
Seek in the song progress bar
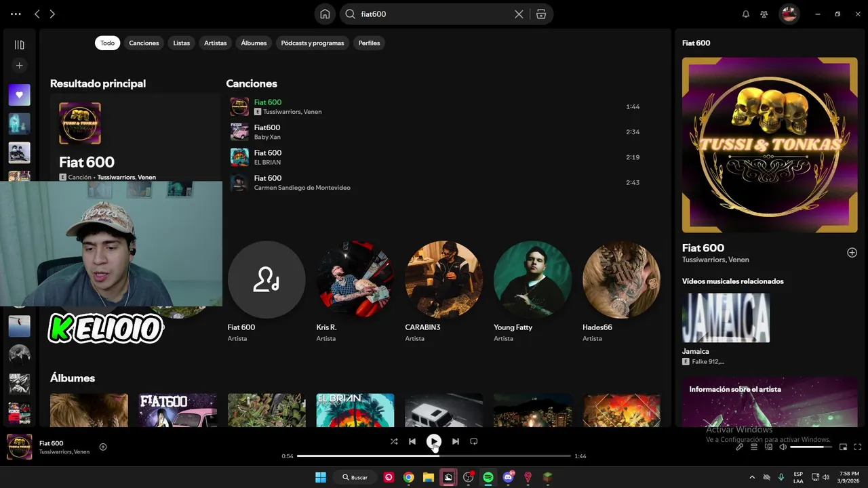(434, 456)
